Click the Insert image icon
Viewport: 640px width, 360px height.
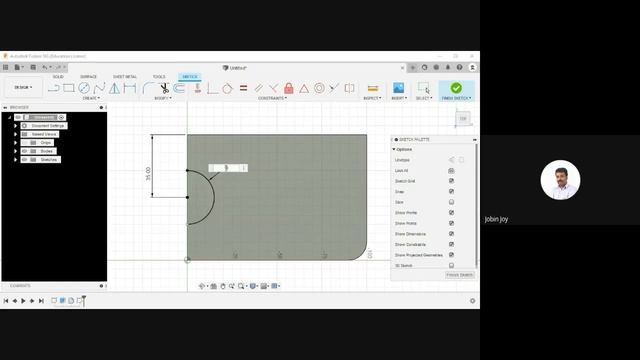point(398,88)
